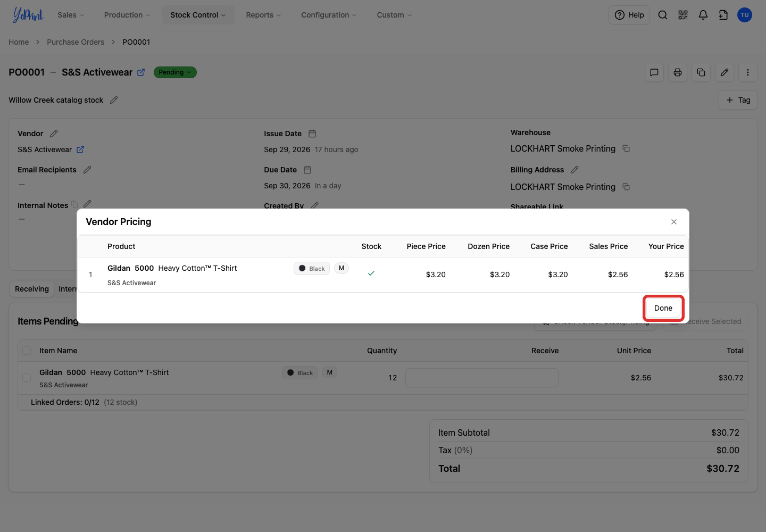Image resolution: width=766 pixels, height=532 pixels.
Task: Close the Vendor Pricing dialog
Action: click(674, 222)
